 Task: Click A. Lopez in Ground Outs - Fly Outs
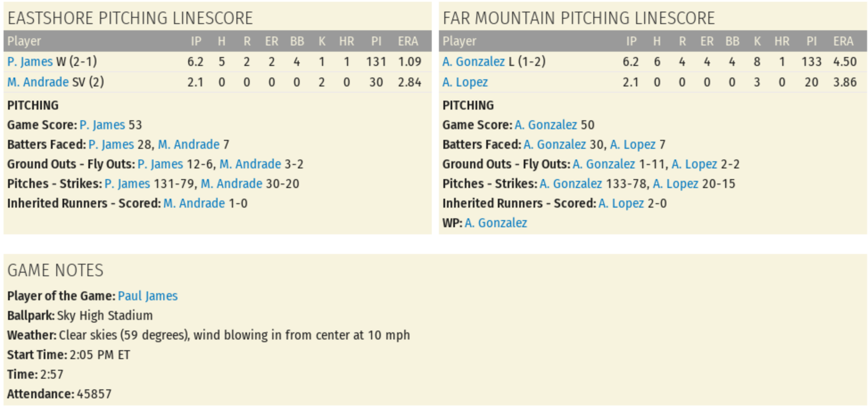pyautogui.click(x=694, y=164)
